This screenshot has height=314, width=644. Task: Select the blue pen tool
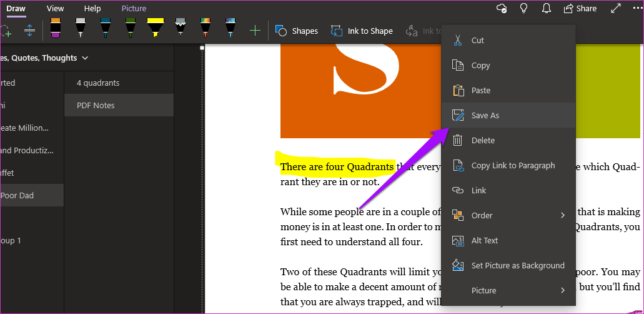click(x=106, y=28)
